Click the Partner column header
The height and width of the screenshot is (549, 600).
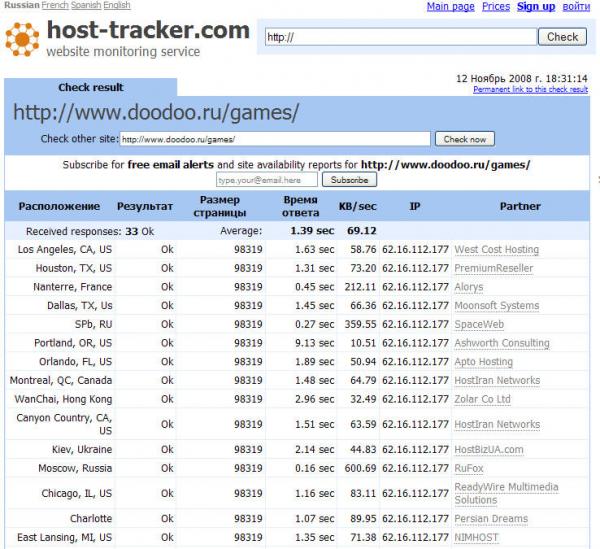point(520,206)
